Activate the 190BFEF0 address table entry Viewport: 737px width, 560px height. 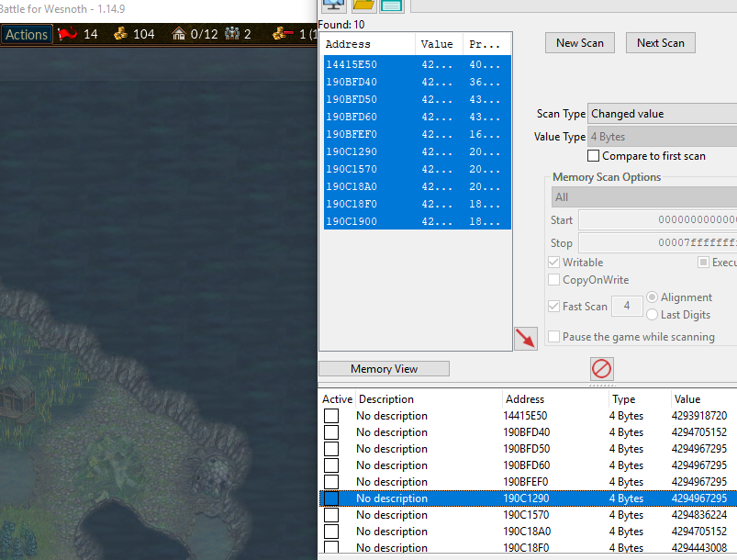click(x=331, y=481)
